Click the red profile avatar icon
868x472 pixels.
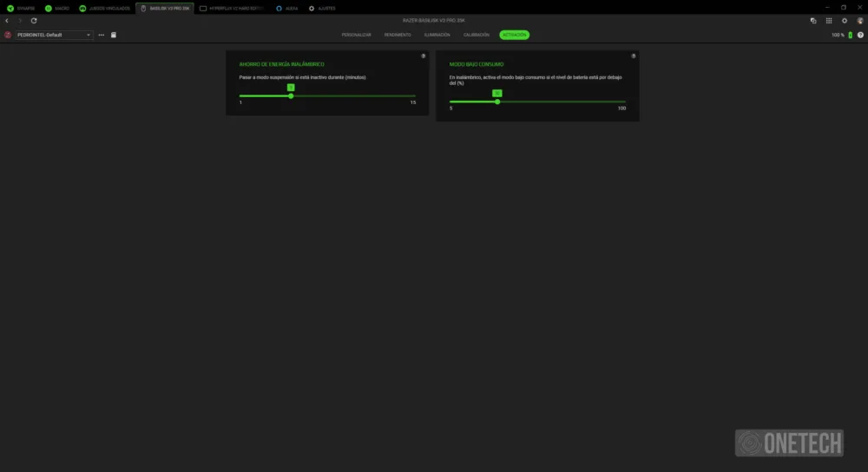click(x=8, y=35)
